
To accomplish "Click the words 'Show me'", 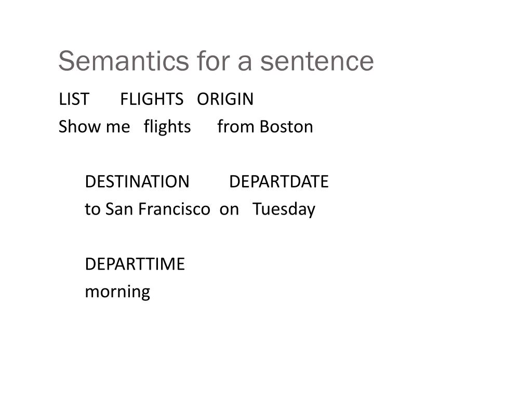I will (95, 127).
